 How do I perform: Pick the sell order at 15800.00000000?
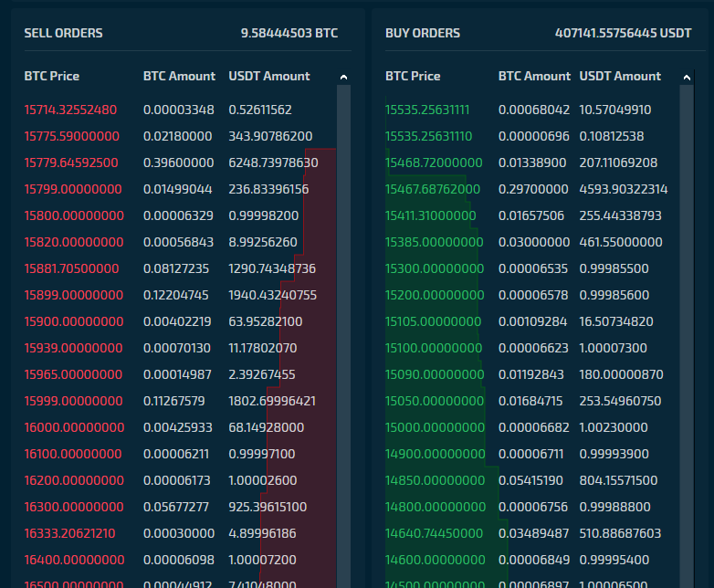[180, 215]
